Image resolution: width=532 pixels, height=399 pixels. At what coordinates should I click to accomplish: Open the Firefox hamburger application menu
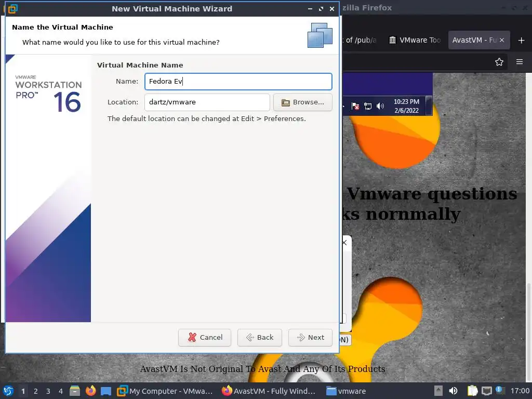click(x=520, y=62)
